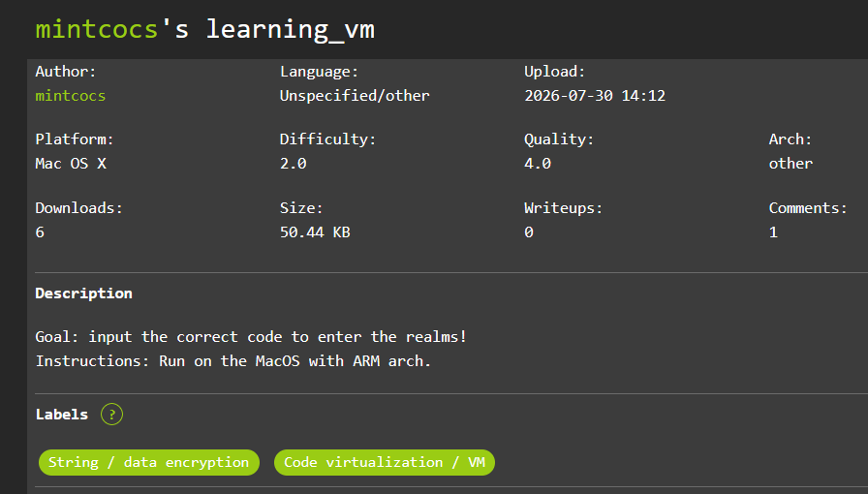The height and width of the screenshot is (494, 868).
Task: Click the 50.44 KB size value
Action: pyautogui.click(x=315, y=232)
